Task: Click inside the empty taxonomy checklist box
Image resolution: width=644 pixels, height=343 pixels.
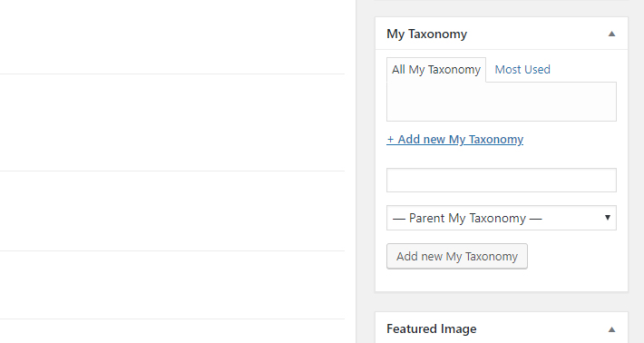Action: point(502,102)
